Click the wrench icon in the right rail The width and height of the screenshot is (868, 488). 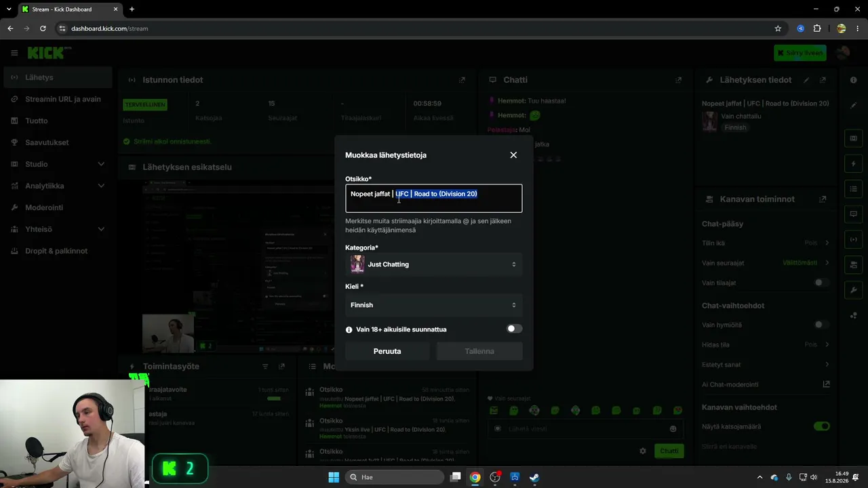854,290
